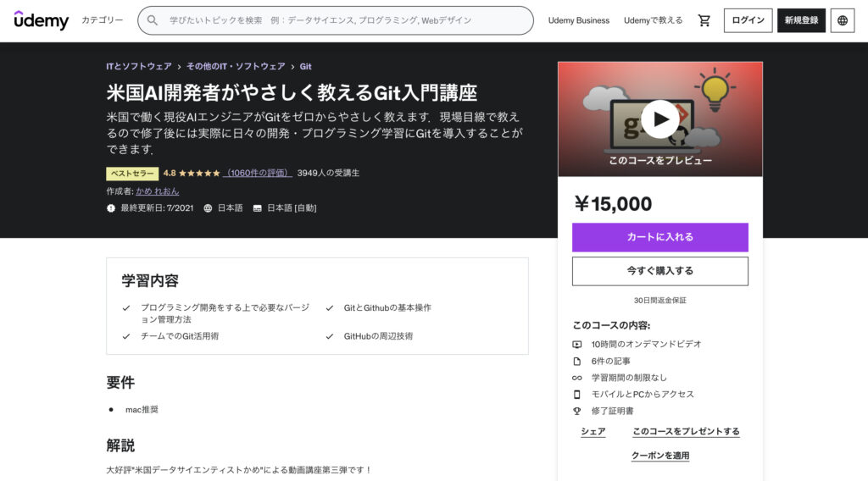Go to ITとソフトウェア breadcrumb
Viewport: 868px width, 481px height.
tap(139, 66)
